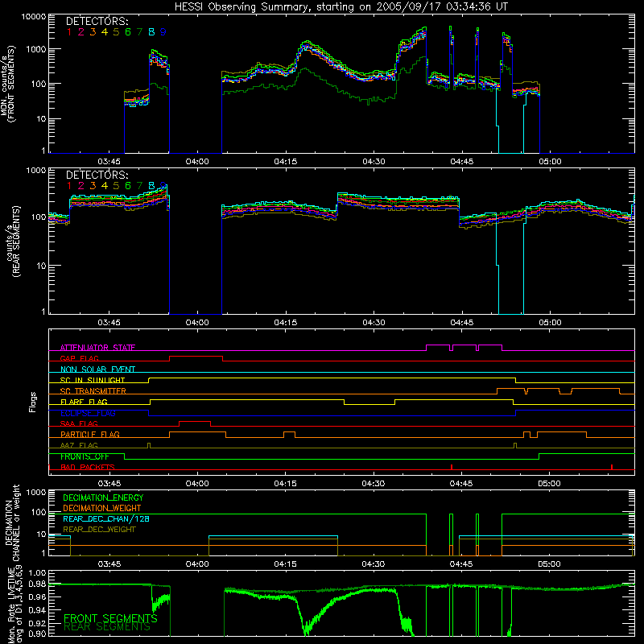Click 04:30 tick under rear segments plot
The width and height of the screenshot is (644, 644).
pyautogui.click(x=374, y=323)
